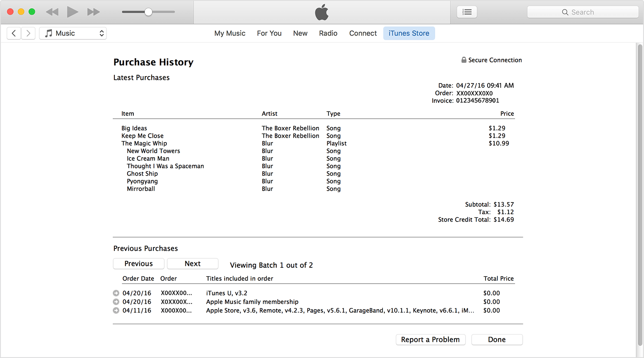Open the For You tab
Image resolution: width=644 pixels, height=358 pixels.
[269, 33]
